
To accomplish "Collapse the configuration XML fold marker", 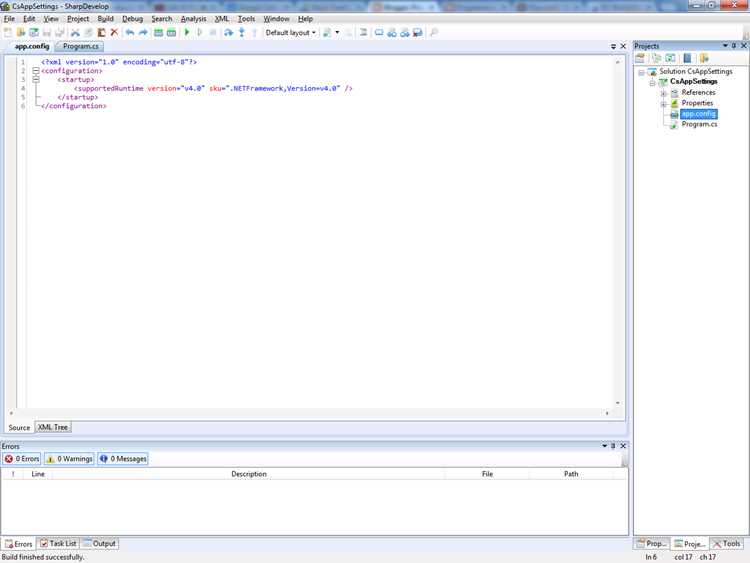I will point(36,71).
